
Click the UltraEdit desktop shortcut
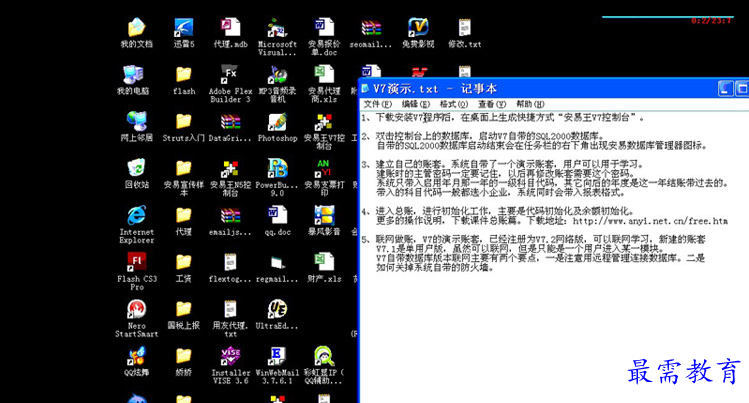coord(277,309)
